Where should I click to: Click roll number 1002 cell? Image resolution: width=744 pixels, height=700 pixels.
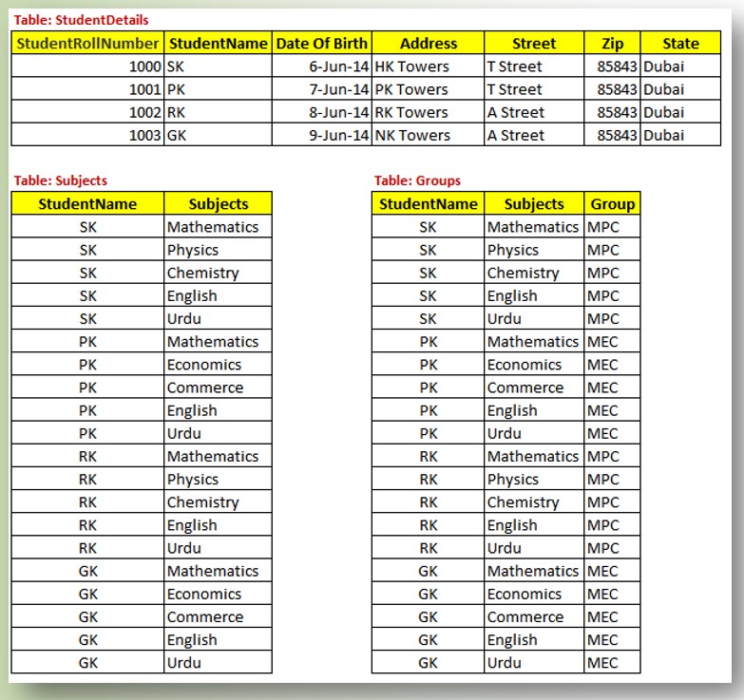[x=87, y=112]
